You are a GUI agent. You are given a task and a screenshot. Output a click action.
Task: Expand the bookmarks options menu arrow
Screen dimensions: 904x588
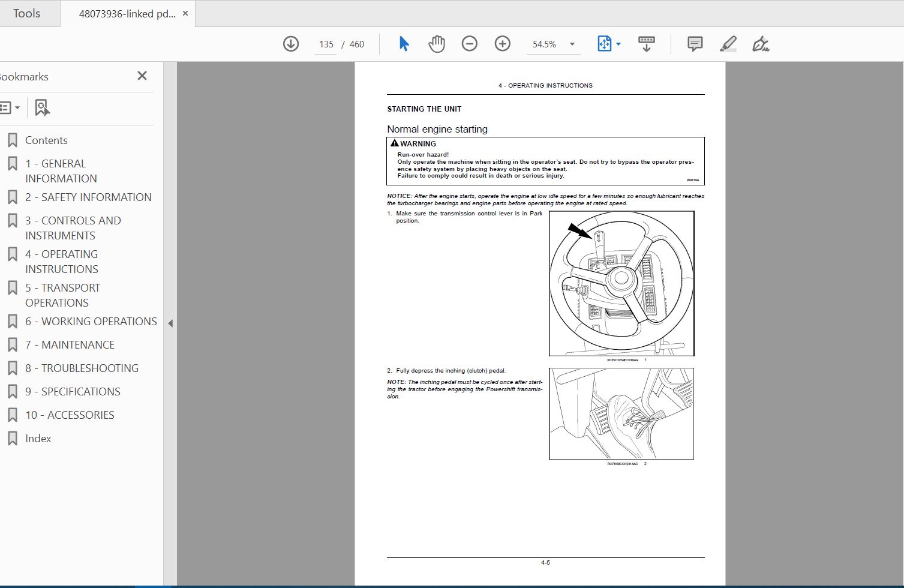pos(17,108)
